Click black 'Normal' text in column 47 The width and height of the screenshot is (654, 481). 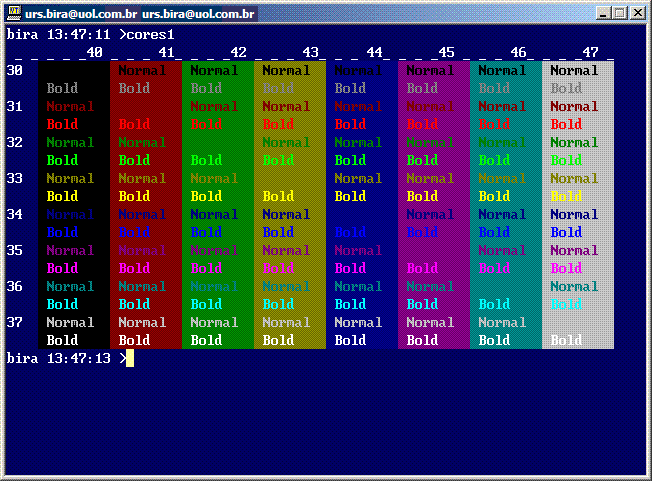[574, 70]
